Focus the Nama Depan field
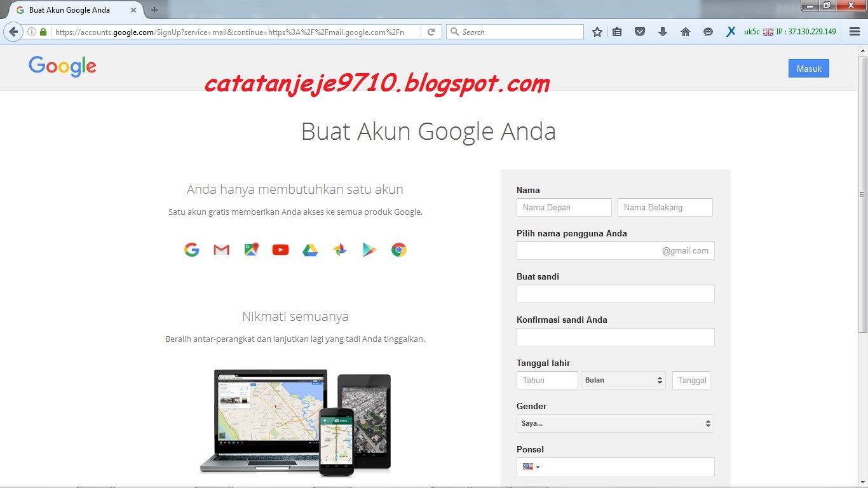 tap(564, 207)
